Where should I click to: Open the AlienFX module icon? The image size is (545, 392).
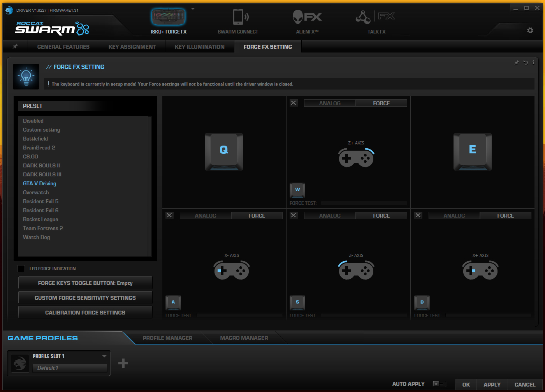coord(307,18)
